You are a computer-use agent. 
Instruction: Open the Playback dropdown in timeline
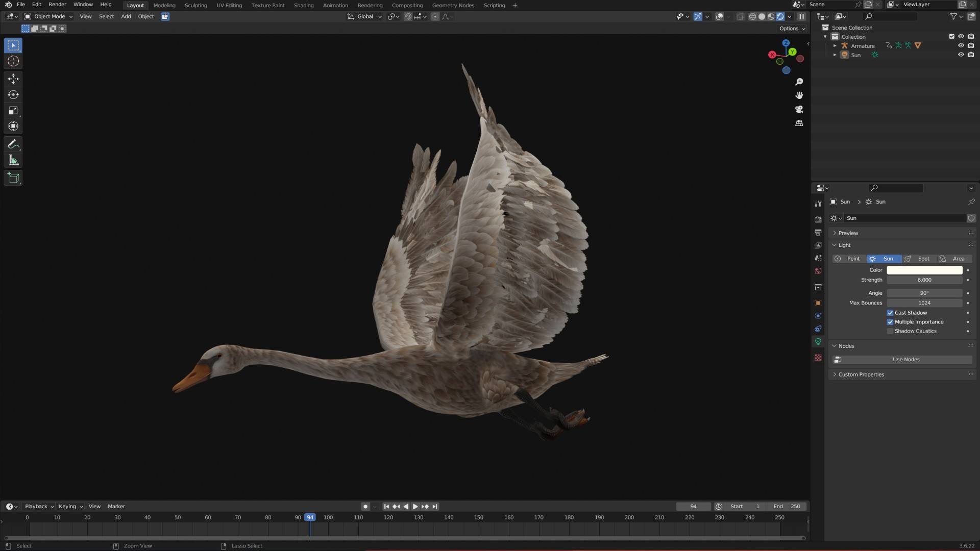click(39, 507)
